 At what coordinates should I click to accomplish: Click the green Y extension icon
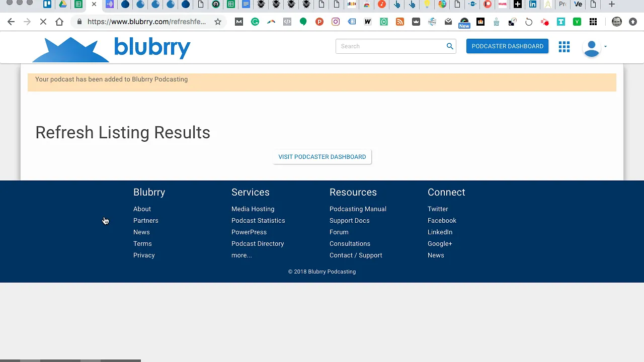pyautogui.click(x=577, y=22)
